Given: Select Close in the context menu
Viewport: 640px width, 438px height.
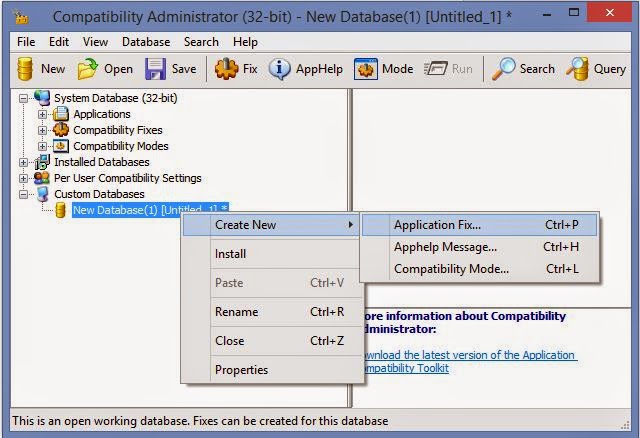Looking at the screenshot, I should pos(273,341).
